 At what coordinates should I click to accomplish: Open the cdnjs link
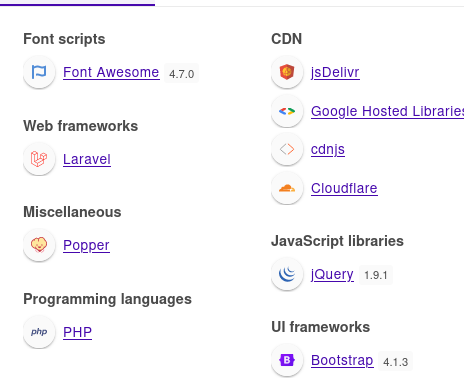pyautogui.click(x=328, y=149)
